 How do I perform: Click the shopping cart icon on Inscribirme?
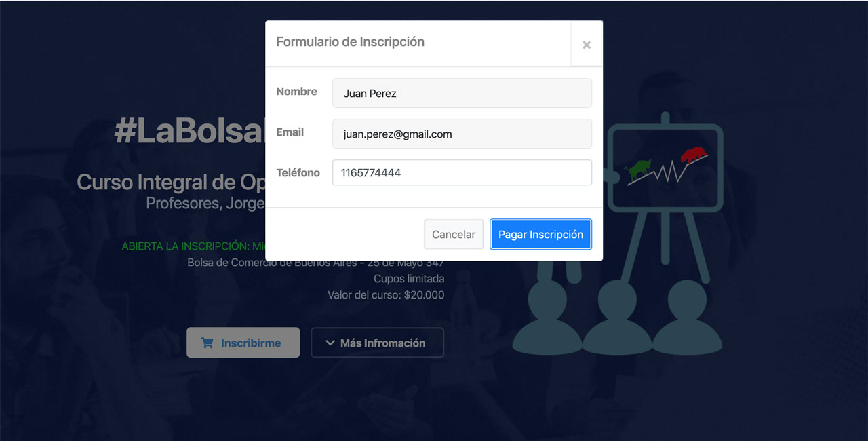(207, 343)
